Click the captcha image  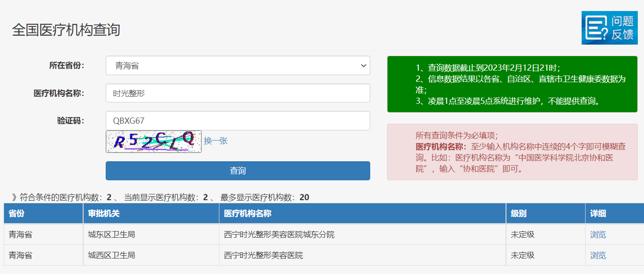(153, 141)
